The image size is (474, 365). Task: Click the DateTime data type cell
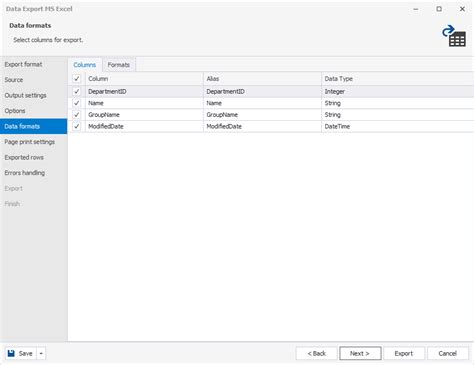(x=397, y=126)
